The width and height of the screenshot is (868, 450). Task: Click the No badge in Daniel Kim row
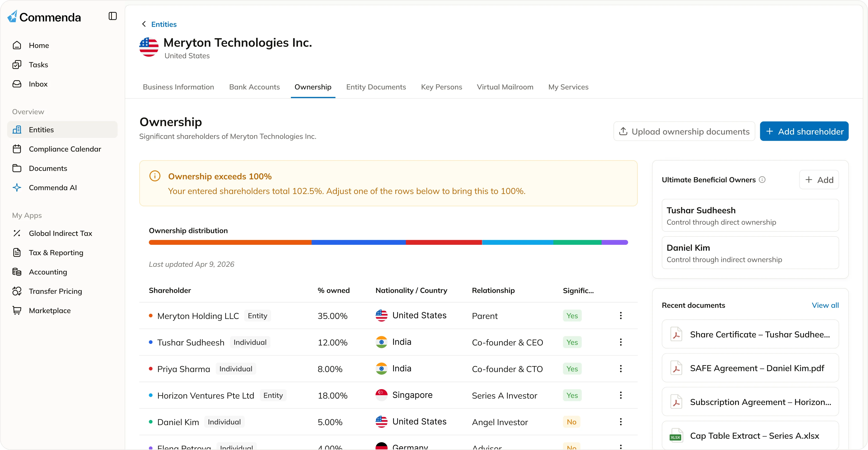(571, 422)
